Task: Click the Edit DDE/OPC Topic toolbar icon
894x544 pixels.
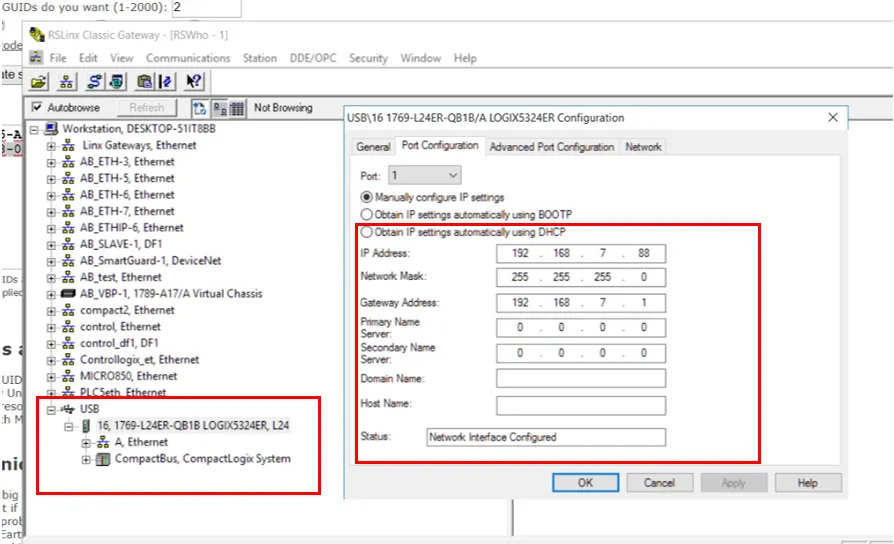Action: [x=166, y=82]
